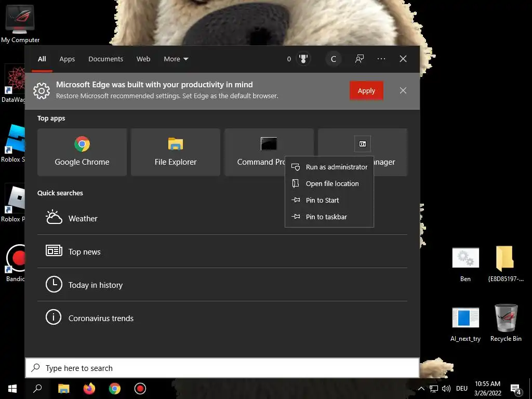Close the search panel
Screen dimensions: 532x399
[x=403, y=59]
